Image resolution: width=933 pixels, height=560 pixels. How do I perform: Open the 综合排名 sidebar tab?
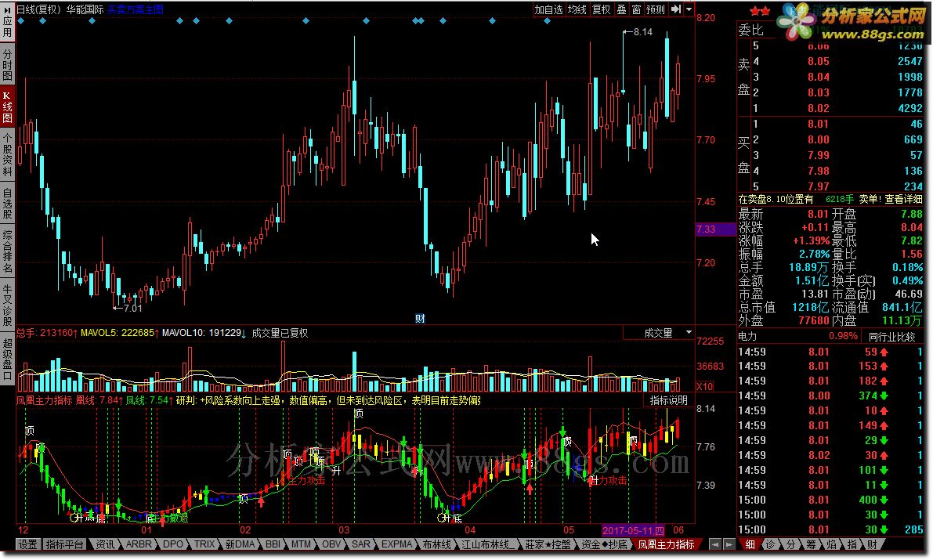click(7, 251)
